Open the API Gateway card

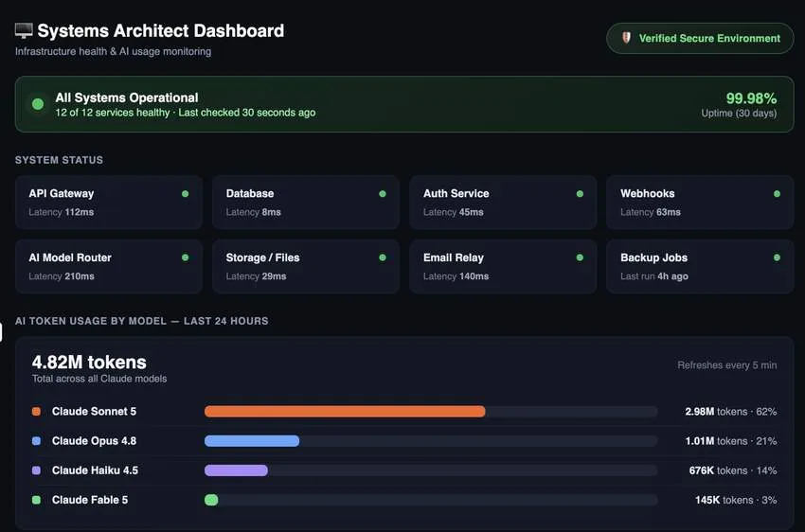coord(109,203)
